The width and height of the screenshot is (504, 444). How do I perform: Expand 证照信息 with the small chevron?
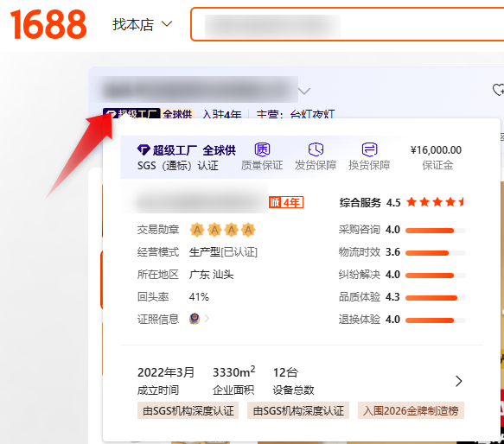point(207,319)
